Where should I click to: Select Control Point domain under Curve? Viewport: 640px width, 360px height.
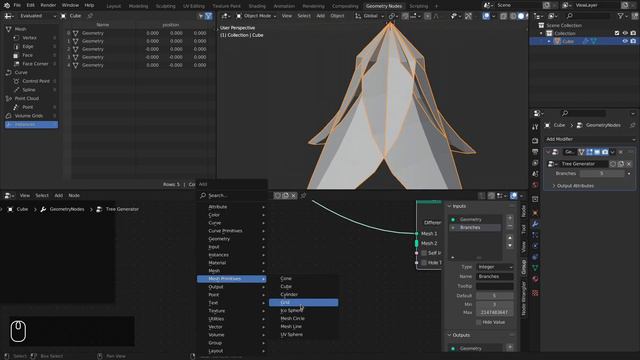36,81
